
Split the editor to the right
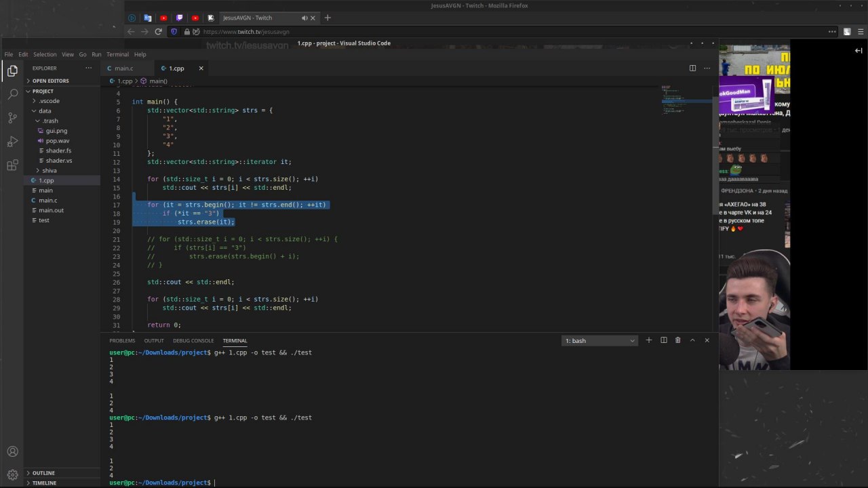[x=692, y=68]
